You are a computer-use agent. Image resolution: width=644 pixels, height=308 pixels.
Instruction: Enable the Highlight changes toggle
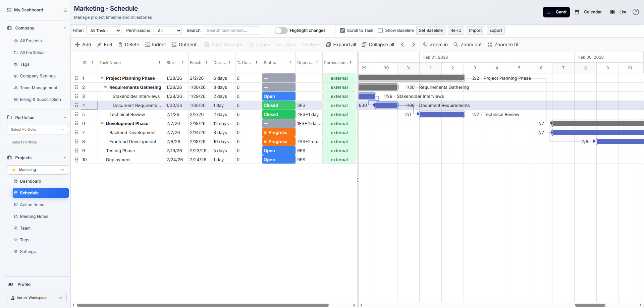(281, 30)
